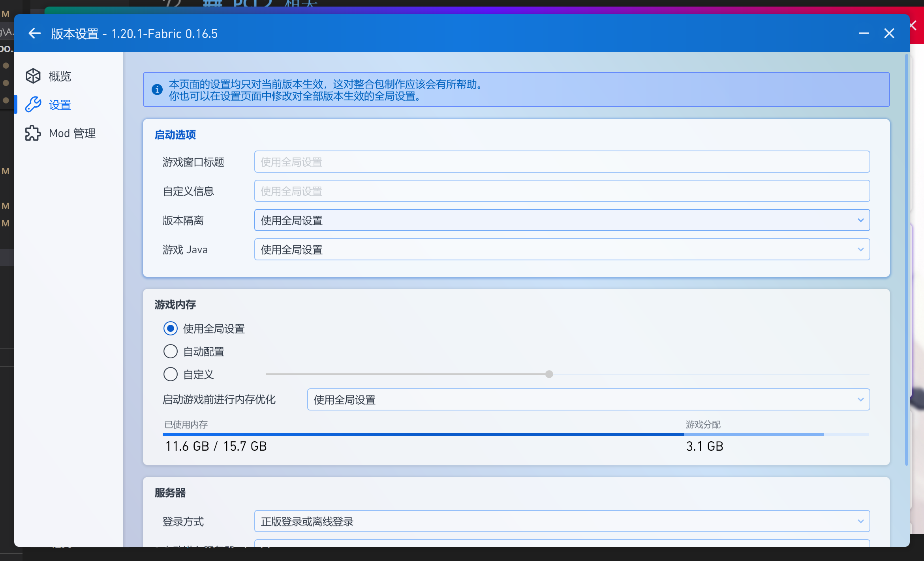Switch to the 概览 page
Screen dimensions: 924x561
[x=59, y=76]
